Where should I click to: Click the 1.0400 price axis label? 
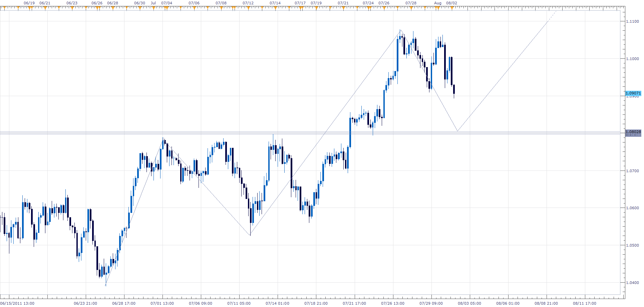[x=632, y=283]
